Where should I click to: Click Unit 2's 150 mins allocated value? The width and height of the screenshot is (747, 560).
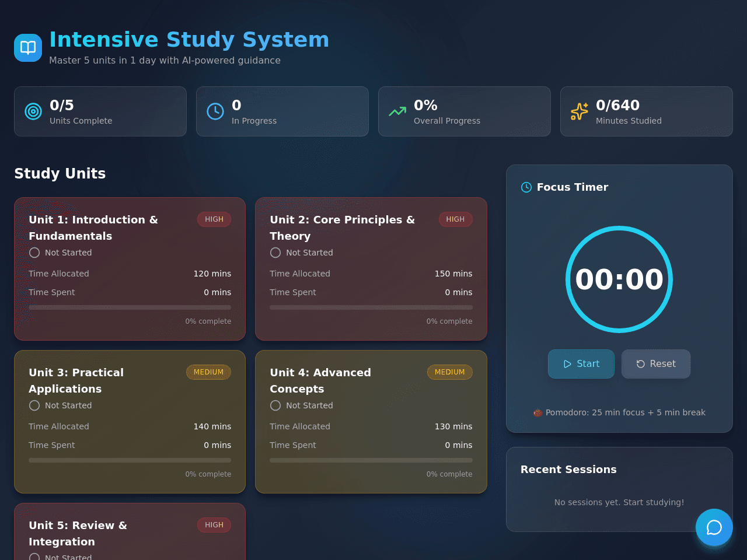(x=453, y=274)
